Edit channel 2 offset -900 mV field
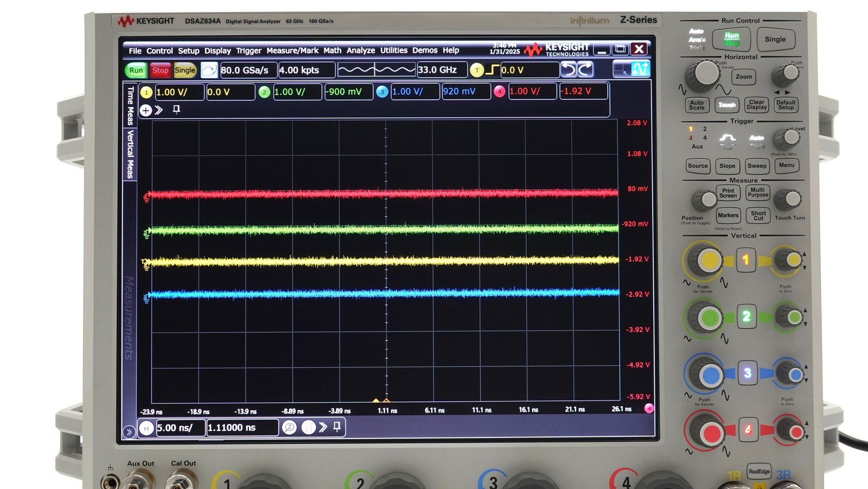868x489 pixels. (348, 92)
